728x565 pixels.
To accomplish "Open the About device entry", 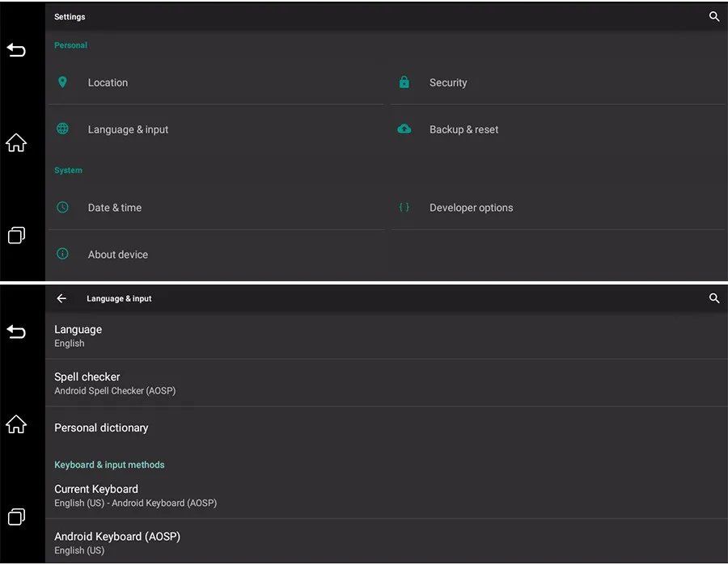I will click(x=118, y=255).
